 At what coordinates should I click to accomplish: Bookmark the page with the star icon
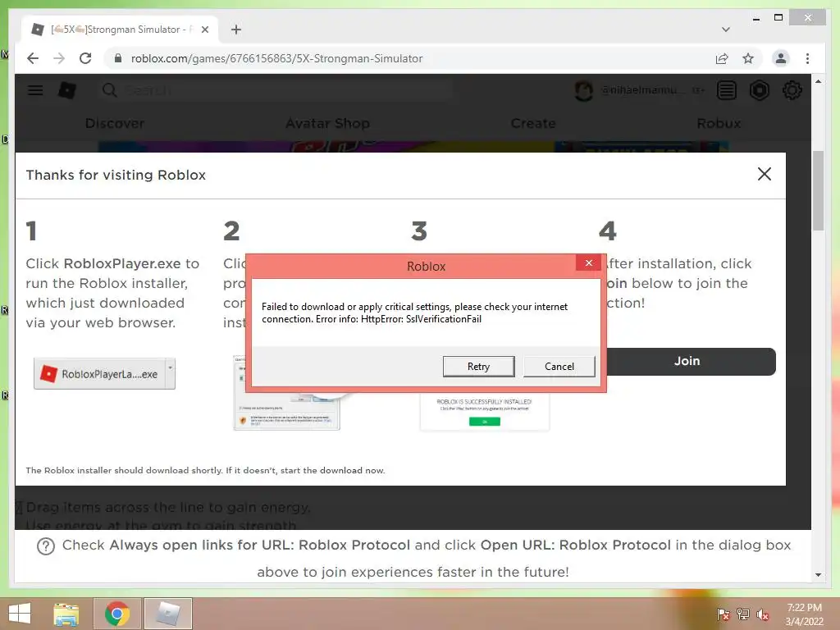(748, 58)
